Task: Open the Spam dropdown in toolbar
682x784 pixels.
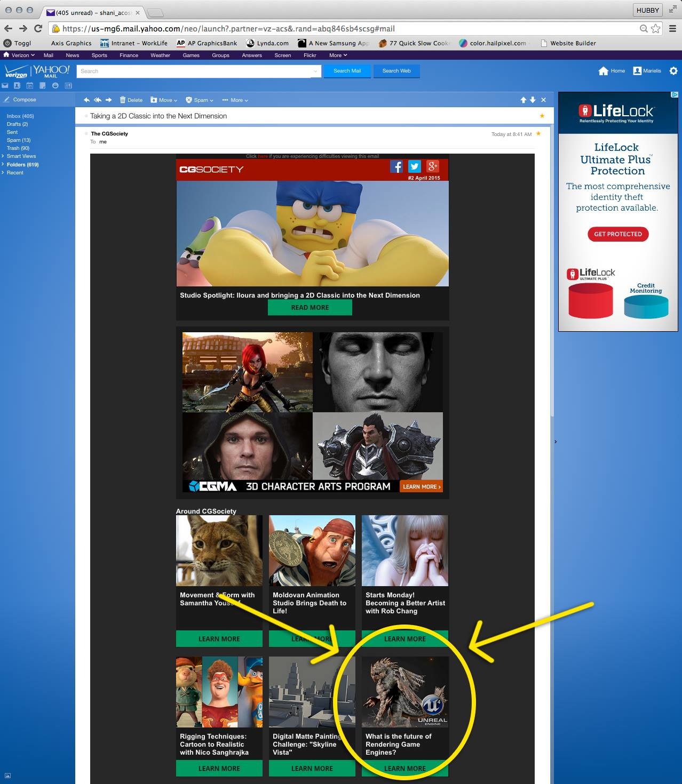Action: 200,100
